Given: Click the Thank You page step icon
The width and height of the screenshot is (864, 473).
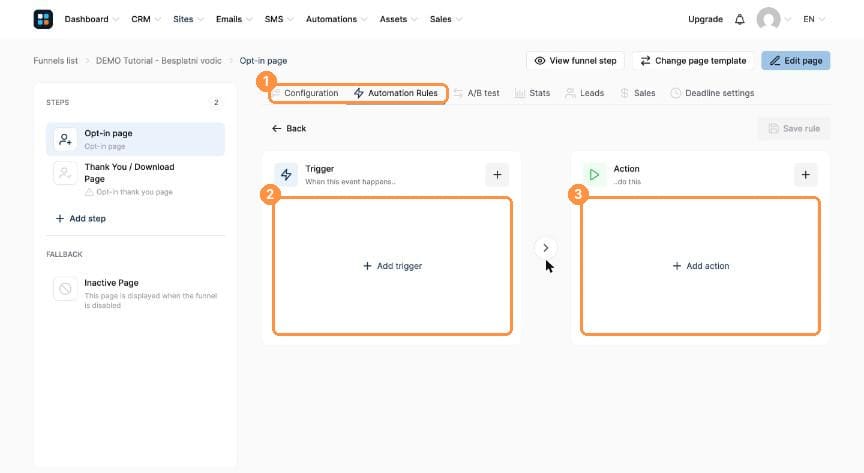Looking at the screenshot, I should tap(65, 173).
